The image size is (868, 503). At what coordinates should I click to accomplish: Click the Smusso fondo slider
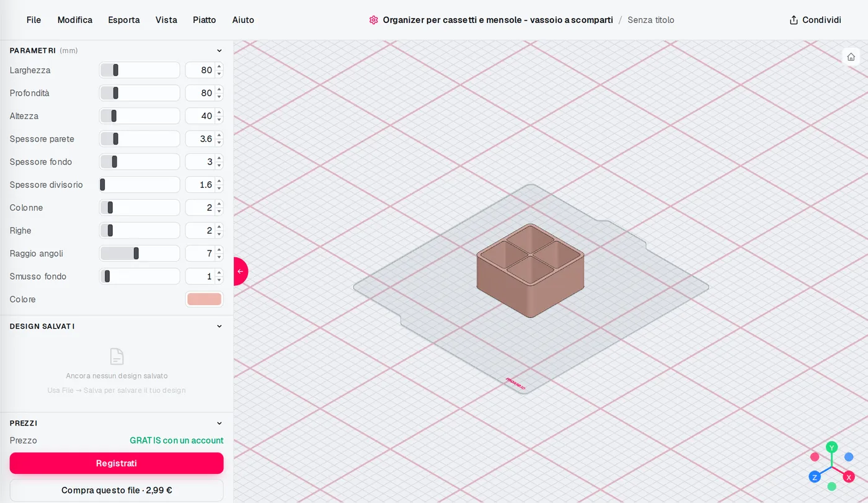click(x=139, y=277)
